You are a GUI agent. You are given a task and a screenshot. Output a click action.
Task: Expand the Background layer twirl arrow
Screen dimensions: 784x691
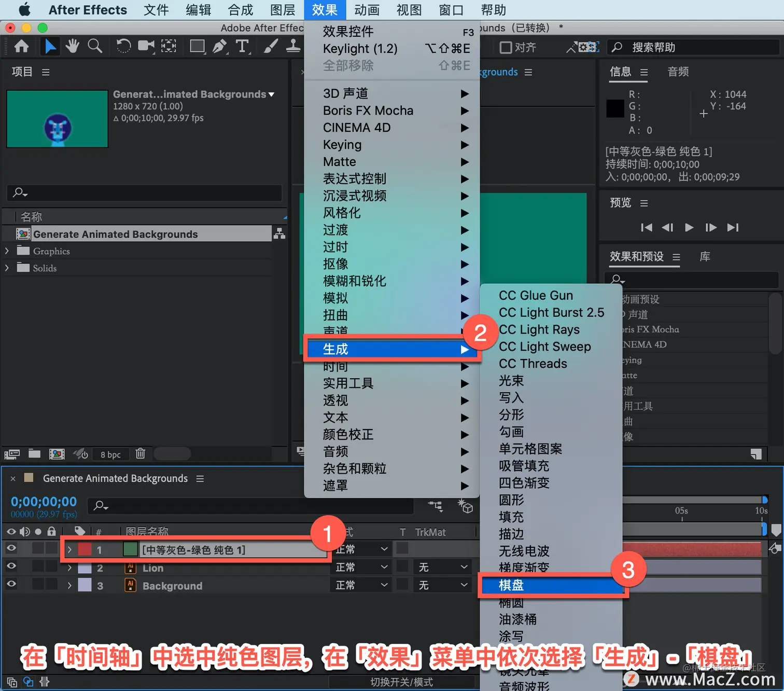[x=69, y=586]
